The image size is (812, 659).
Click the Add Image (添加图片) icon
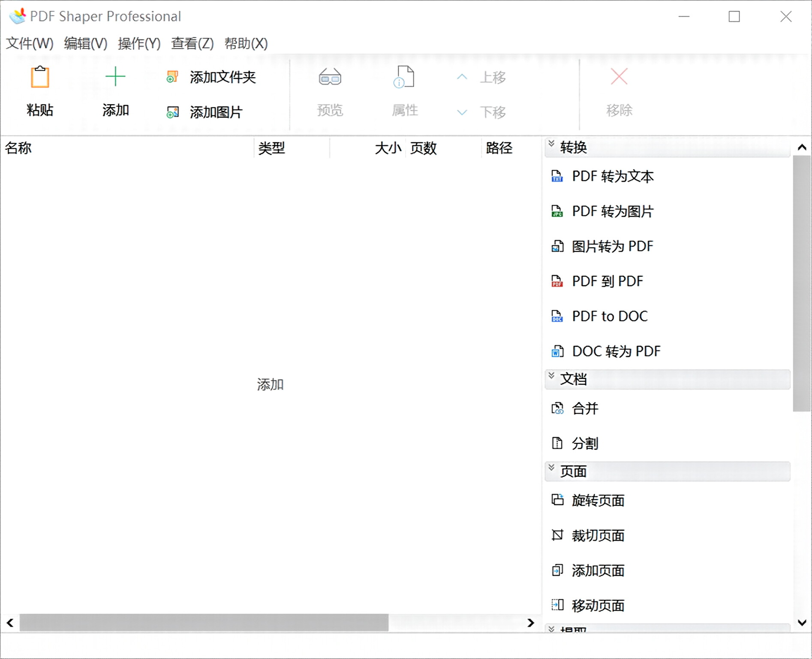coord(172,112)
